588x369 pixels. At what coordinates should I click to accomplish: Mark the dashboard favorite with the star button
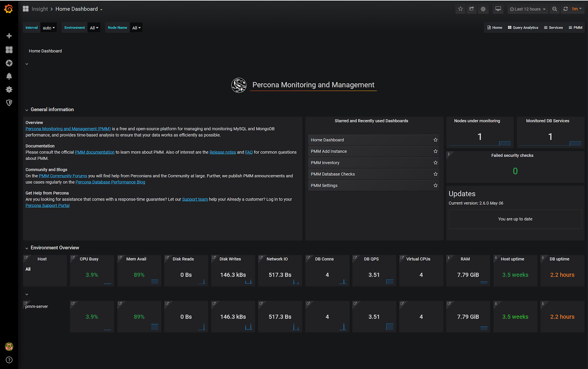[x=460, y=9]
